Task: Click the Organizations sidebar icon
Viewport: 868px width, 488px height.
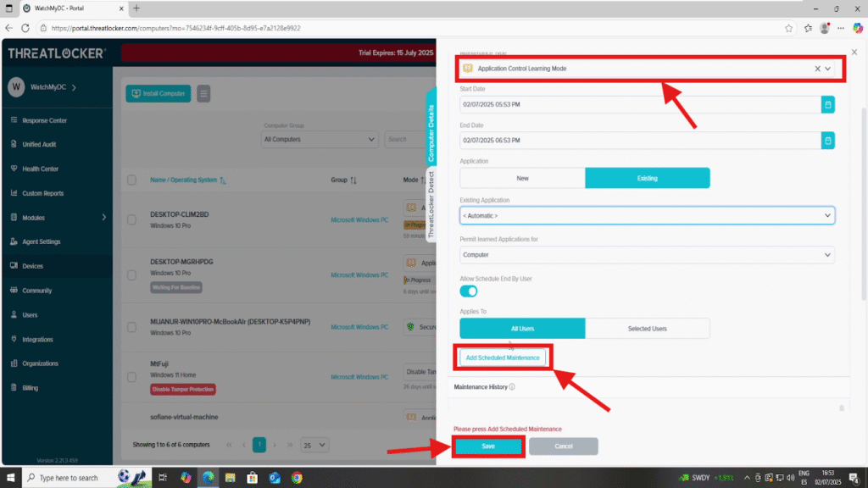Action: coord(14,363)
